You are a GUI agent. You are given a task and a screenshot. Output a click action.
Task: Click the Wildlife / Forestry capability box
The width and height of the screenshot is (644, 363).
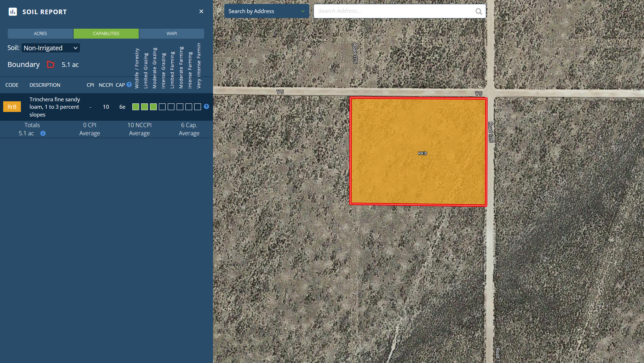[136, 107]
